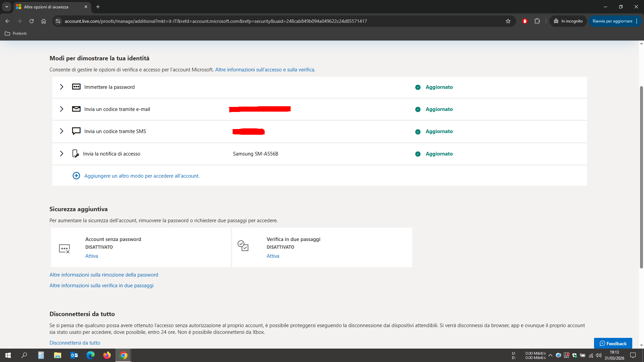
Task: Click the browser Back arrow
Action: click(7, 21)
